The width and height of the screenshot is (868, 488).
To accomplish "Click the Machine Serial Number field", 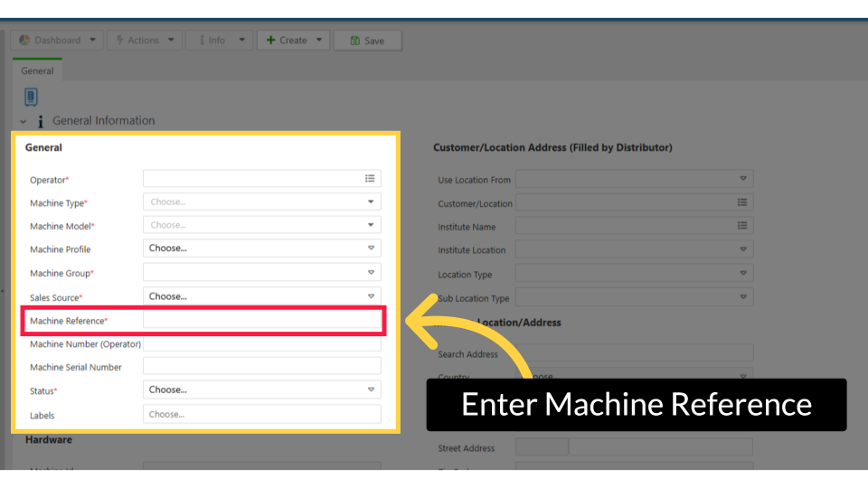I will tap(261, 366).
